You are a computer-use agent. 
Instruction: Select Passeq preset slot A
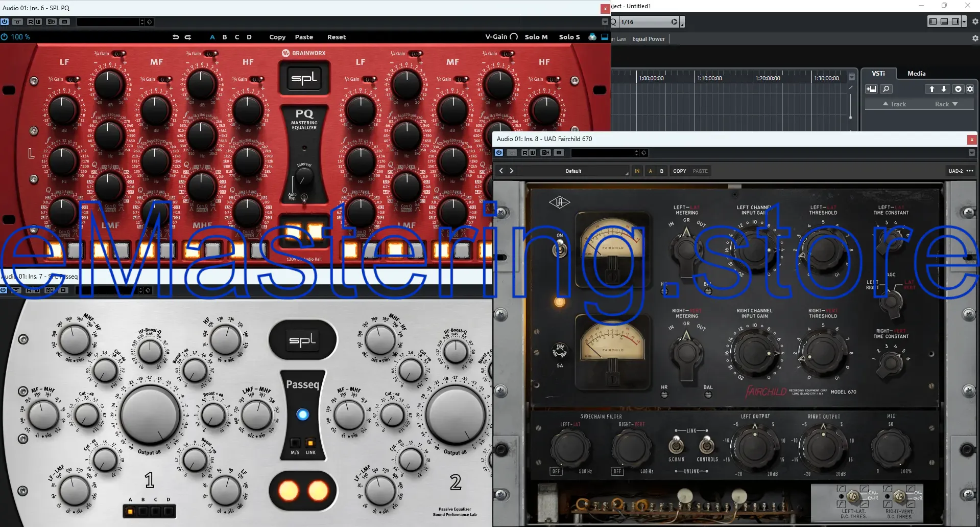point(130,511)
